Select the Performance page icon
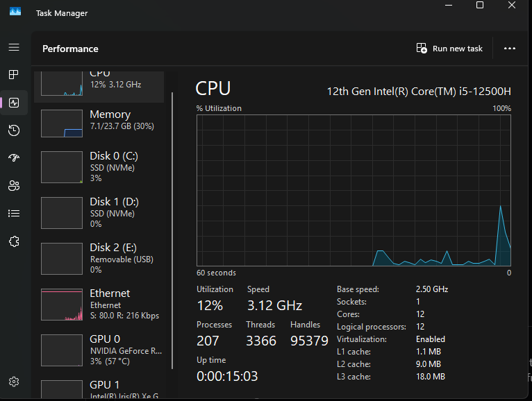 coord(14,103)
